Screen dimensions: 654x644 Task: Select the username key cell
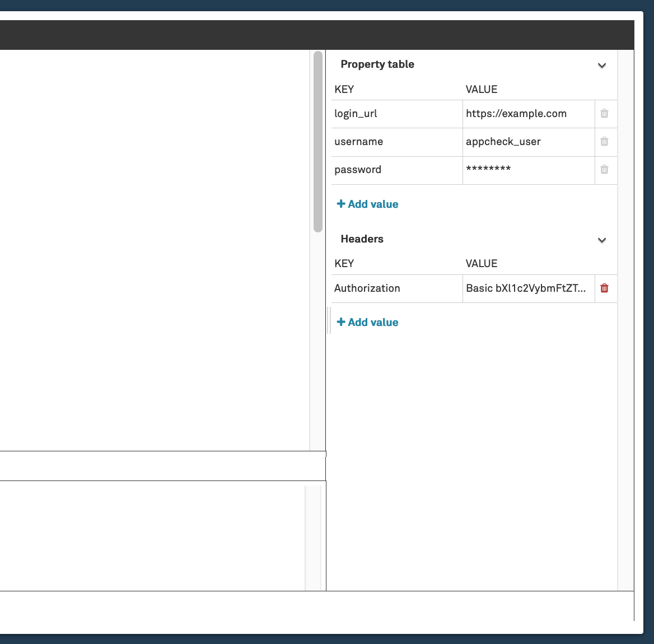(396, 142)
